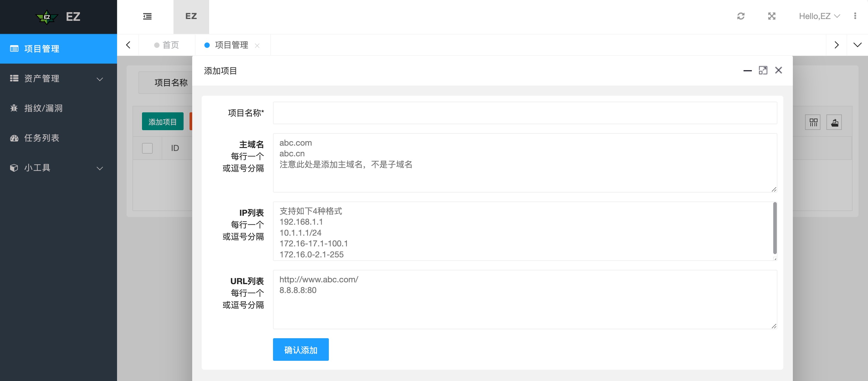Click the refresh icon in top bar
Viewport: 868px width, 381px height.
pyautogui.click(x=741, y=16)
